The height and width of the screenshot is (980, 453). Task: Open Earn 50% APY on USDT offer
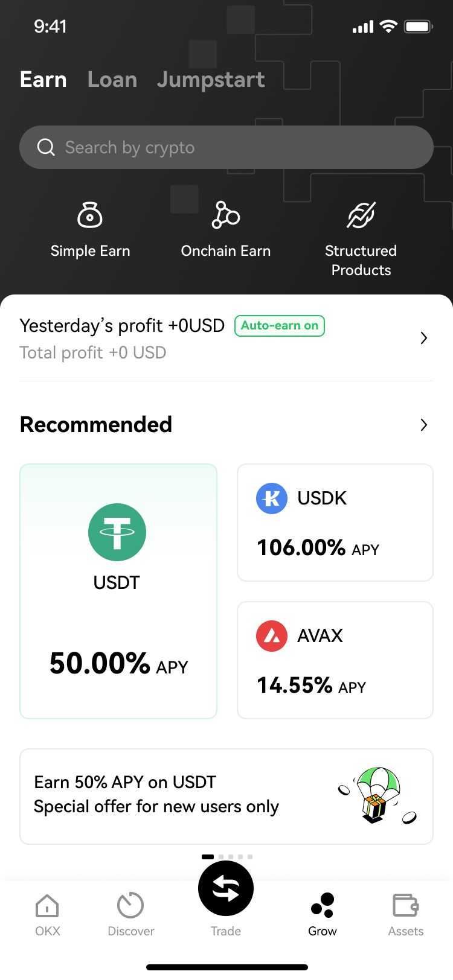pyautogui.click(x=226, y=796)
